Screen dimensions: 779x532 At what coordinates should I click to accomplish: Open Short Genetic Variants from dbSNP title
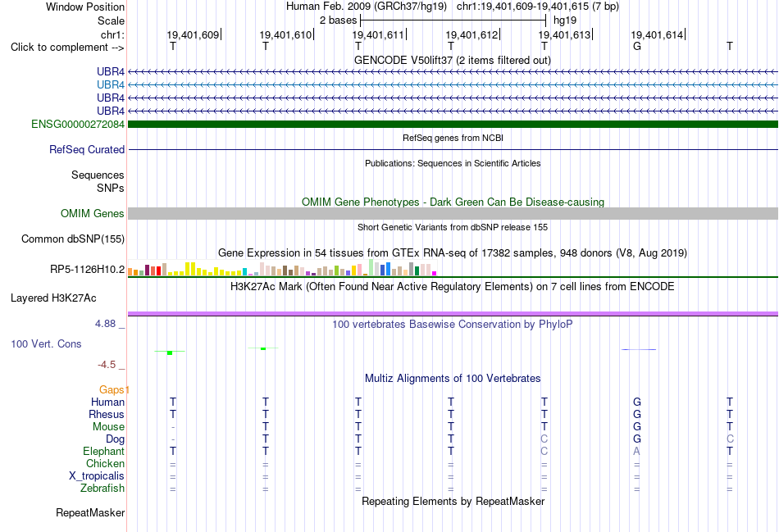pyautogui.click(x=453, y=227)
